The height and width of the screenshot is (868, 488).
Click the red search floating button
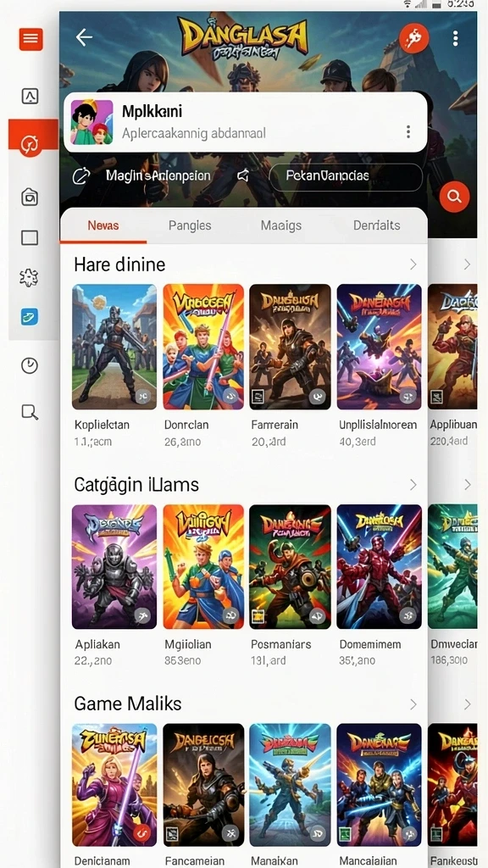pyautogui.click(x=455, y=196)
